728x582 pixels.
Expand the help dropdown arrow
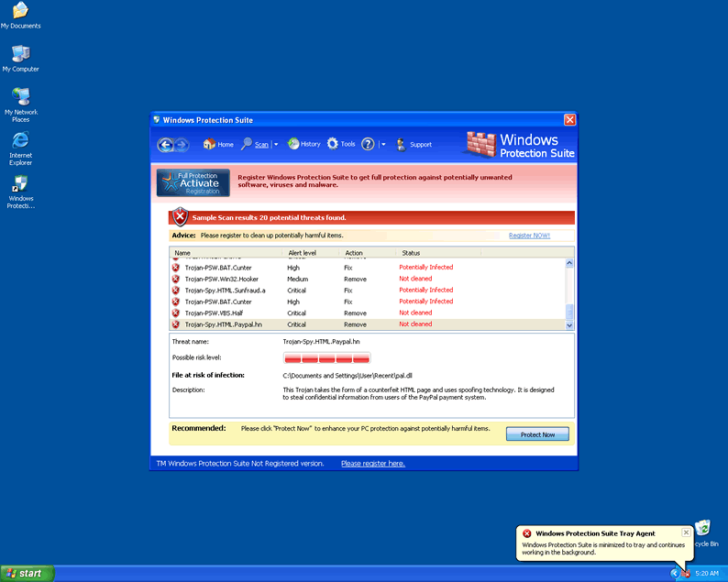383,145
